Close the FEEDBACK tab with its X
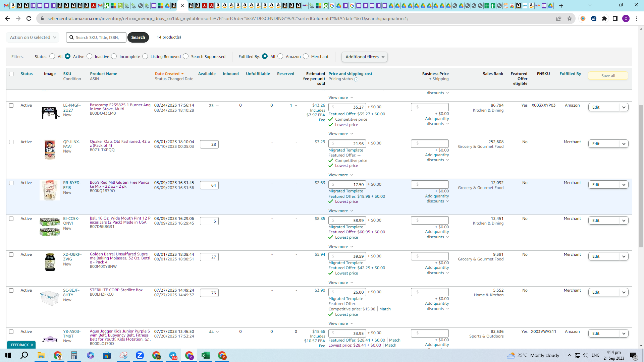Screen dimensions: 644x362 [32, 345]
